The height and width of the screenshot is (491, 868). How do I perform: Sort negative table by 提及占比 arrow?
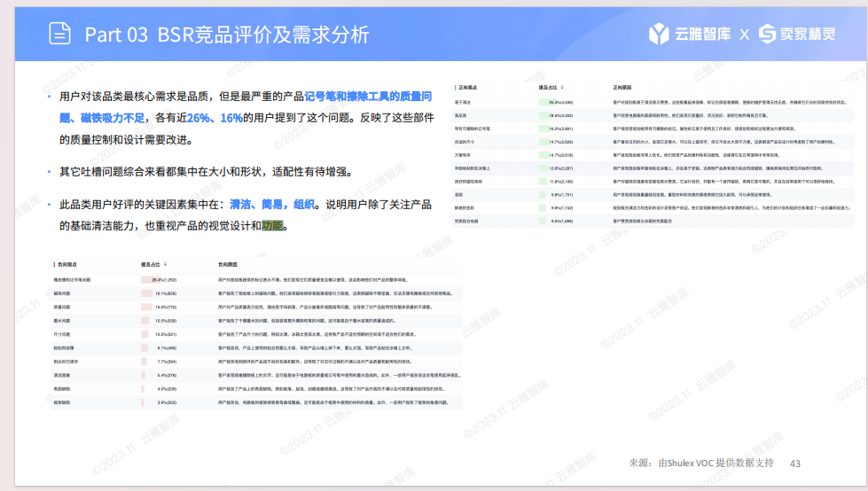click(x=165, y=265)
